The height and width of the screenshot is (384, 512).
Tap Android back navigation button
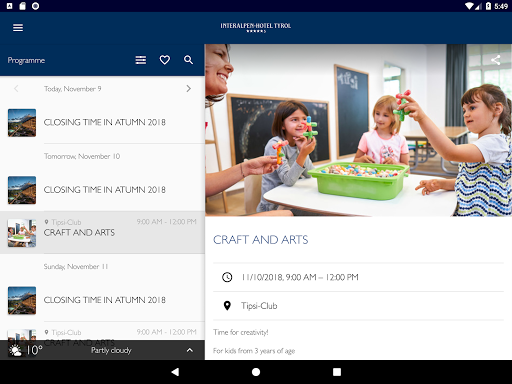(175, 372)
